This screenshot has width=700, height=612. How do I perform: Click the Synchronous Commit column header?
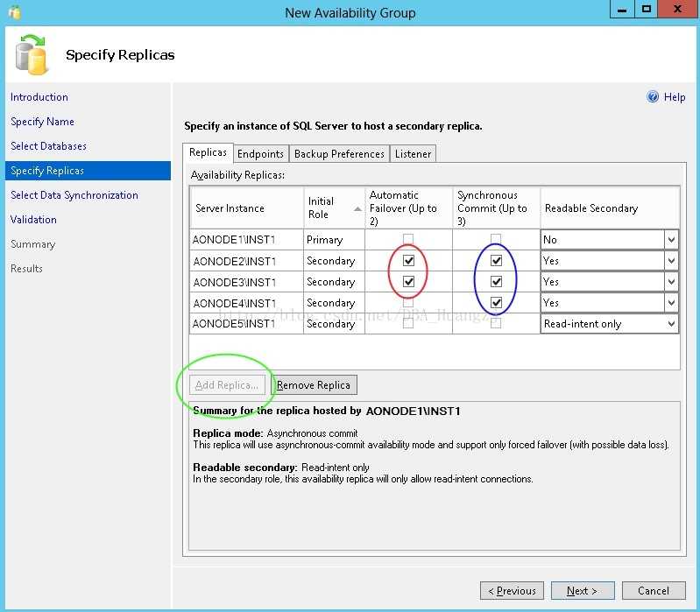[496, 208]
